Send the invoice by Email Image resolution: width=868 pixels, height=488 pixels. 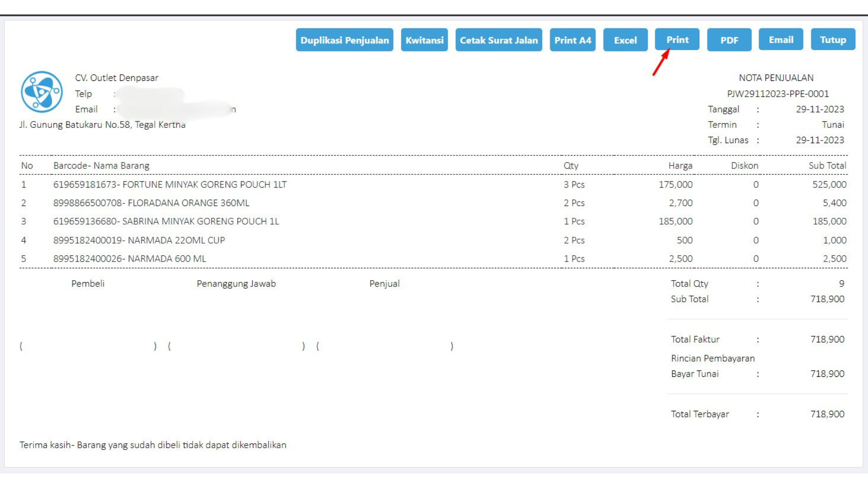click(x=781, y=39)
